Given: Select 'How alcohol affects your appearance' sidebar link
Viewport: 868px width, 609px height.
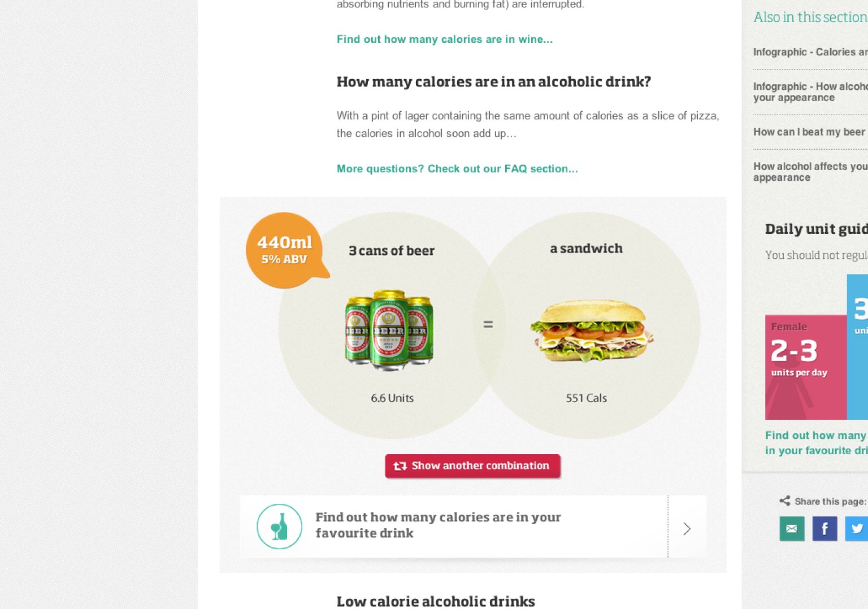Looking at the screenshot, I should coord(810,172).
